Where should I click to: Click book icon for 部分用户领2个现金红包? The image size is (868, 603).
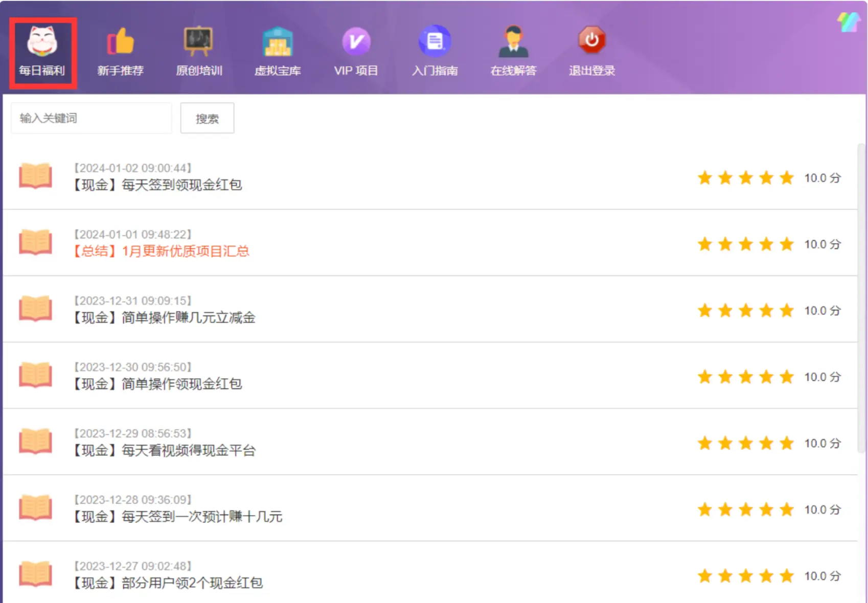[x=35, y=574]
